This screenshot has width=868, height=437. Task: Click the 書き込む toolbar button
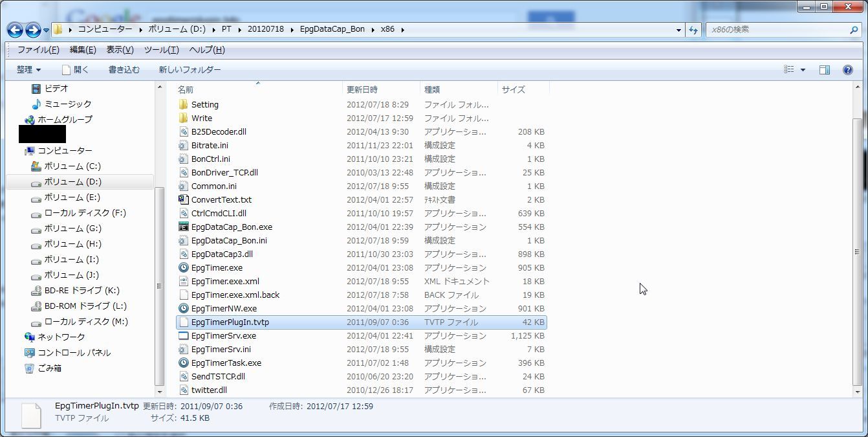(124, 69)
